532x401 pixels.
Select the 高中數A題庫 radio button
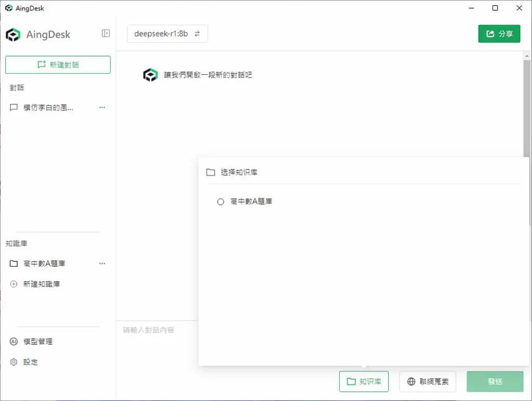pyautogui.click(x=220, y=202)
